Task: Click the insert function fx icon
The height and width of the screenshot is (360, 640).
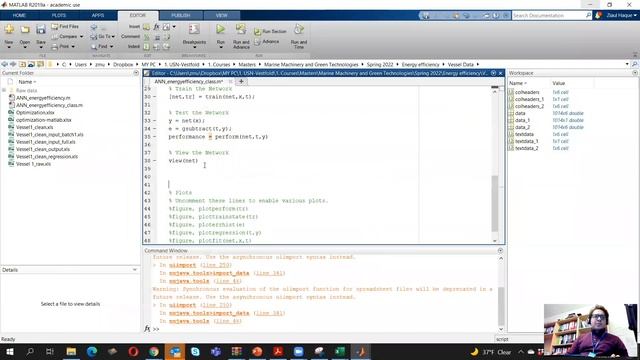Action: [156, 27]
